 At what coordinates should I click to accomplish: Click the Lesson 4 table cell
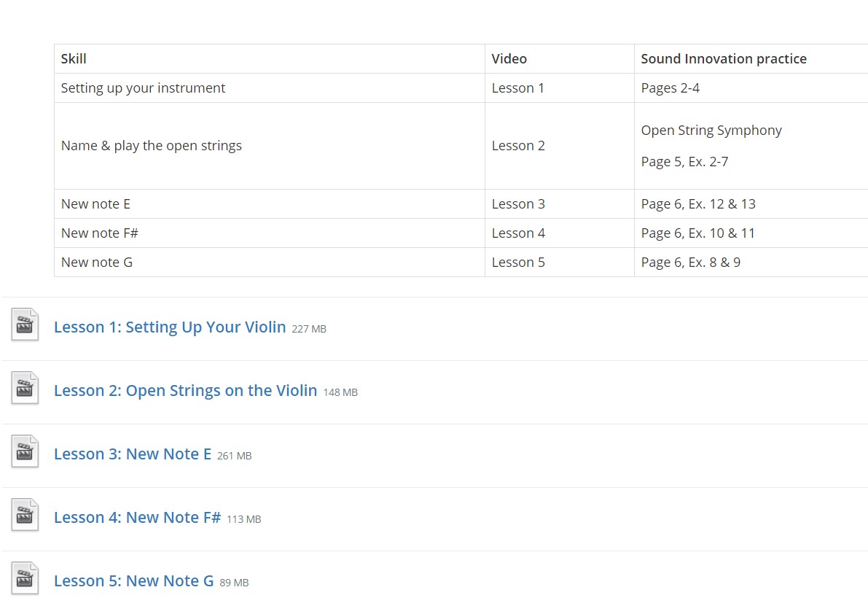pyautogui.click(x=559, y=233)
